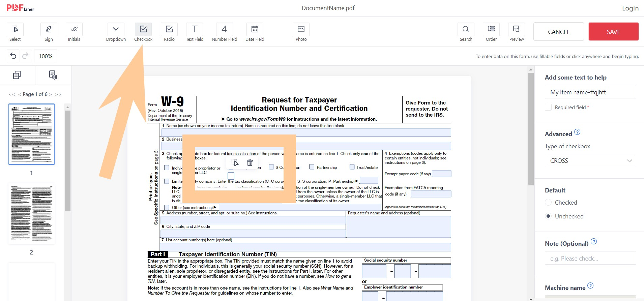This screenshot has height=301, width=644.
Task: Click the DocumentName.pdf title
Action: pyautogui.click(x=328, y=8)
